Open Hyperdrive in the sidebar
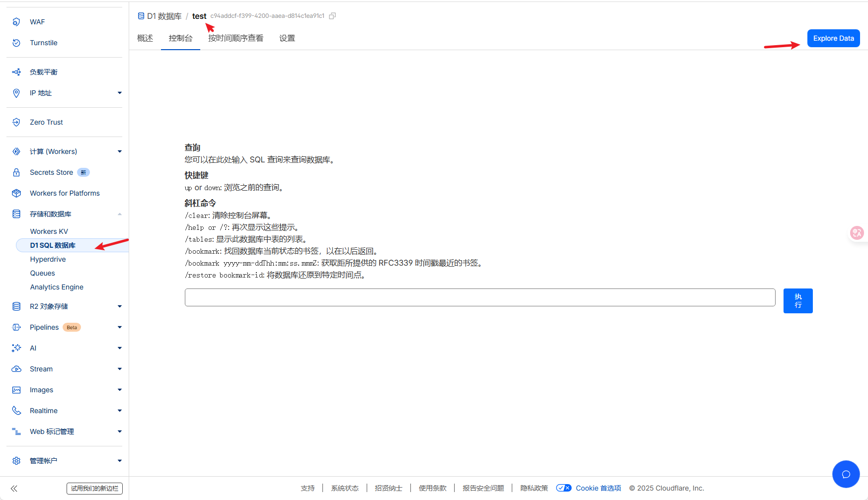 click(48, 259)
